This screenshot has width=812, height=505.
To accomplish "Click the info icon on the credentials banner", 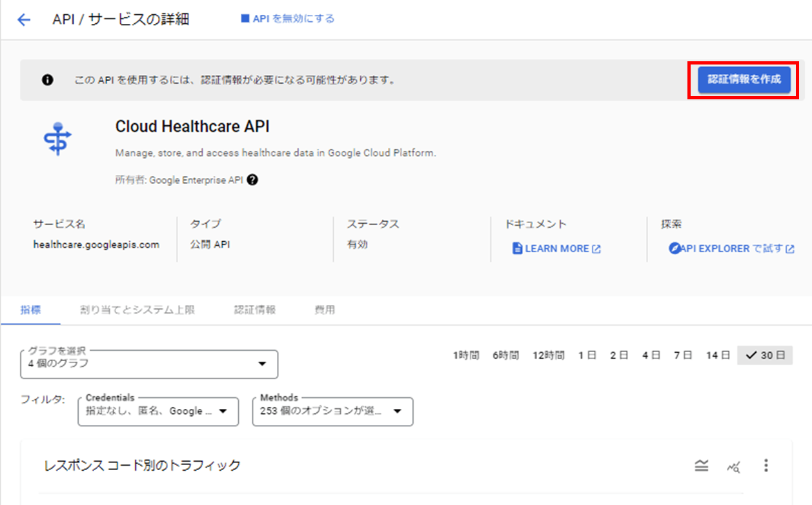I will tap(47, 79).
